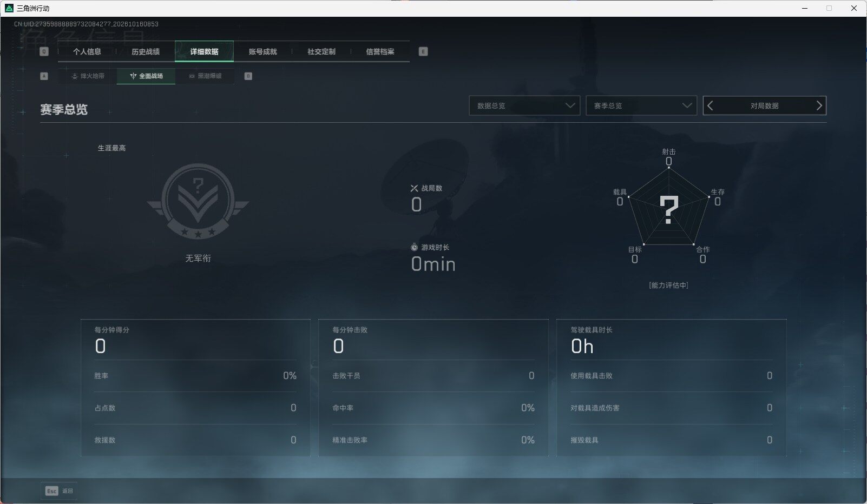
Task: Click the 摧毁载具 stat row
Action: point(672,440)
